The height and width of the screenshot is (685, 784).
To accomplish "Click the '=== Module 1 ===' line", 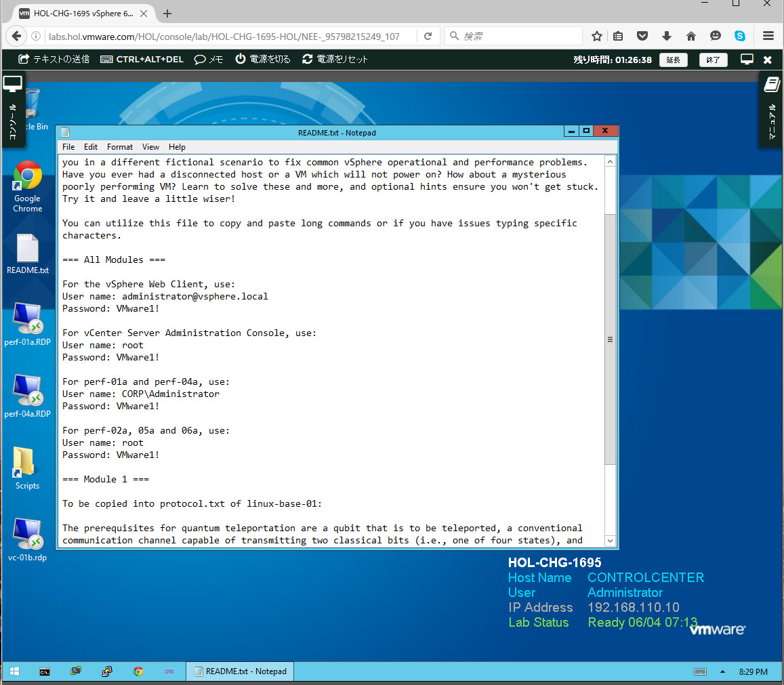I will coord(106,479).
